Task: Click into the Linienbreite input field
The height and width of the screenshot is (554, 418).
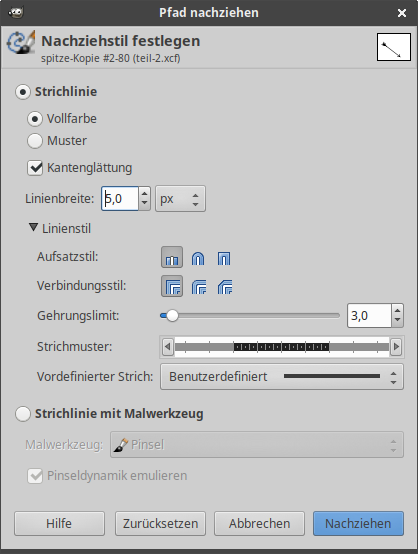Action: coord(120,199)
